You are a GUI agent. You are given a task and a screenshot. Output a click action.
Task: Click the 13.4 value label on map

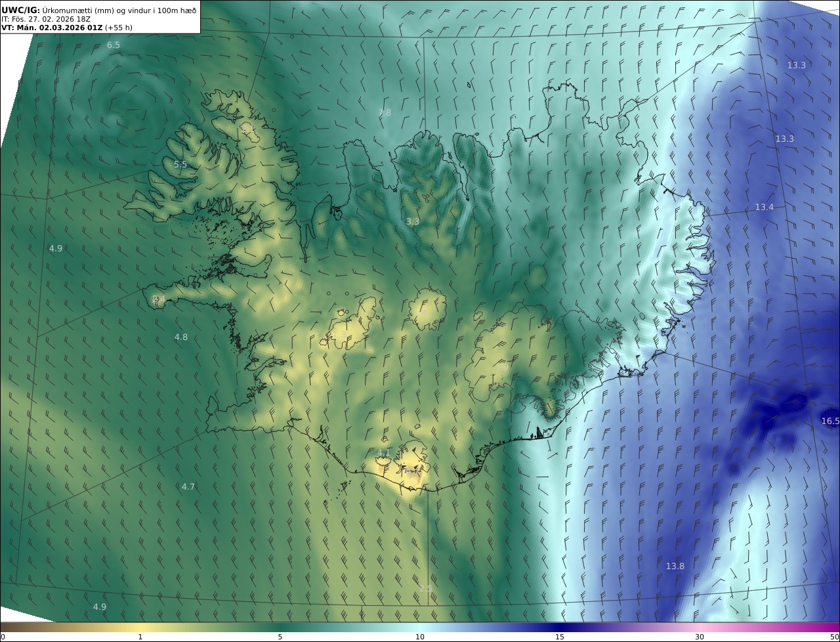coord(764,207)
